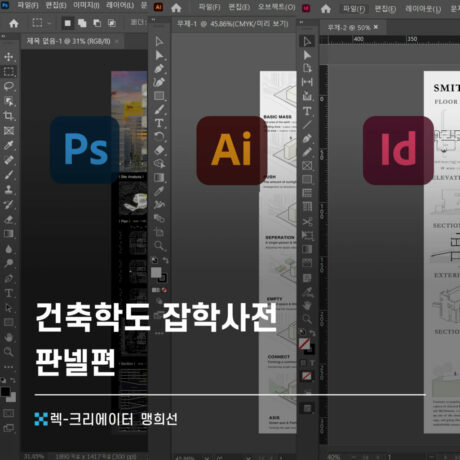Image resolution: width=460 pixels, height=460 pixels.
Task: Expand the collapsed Illustrator tools panel arrows
Action: coord(153,20)
